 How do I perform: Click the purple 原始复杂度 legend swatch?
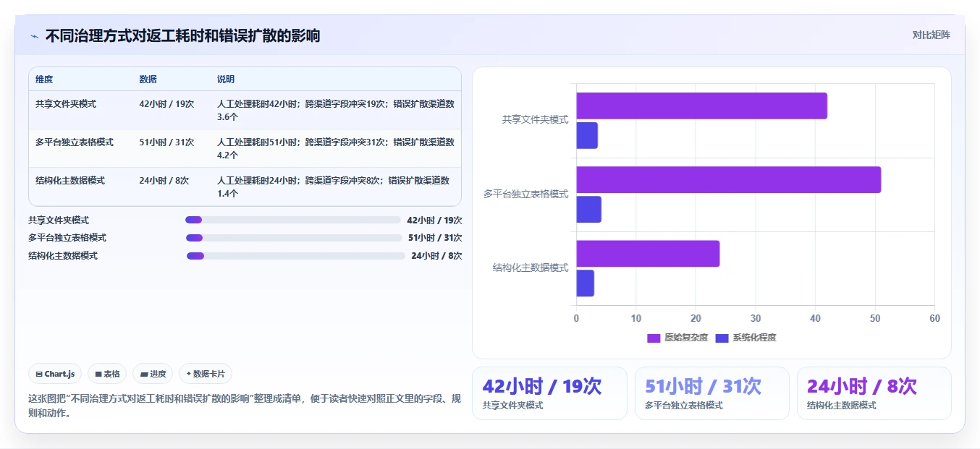(654, 338)
